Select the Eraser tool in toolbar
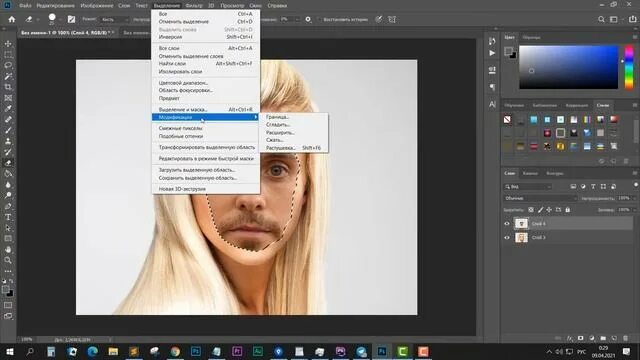Image resolution: width=640 pixels, height=360 pixels. pyautogui.click(x=8, y=163)
